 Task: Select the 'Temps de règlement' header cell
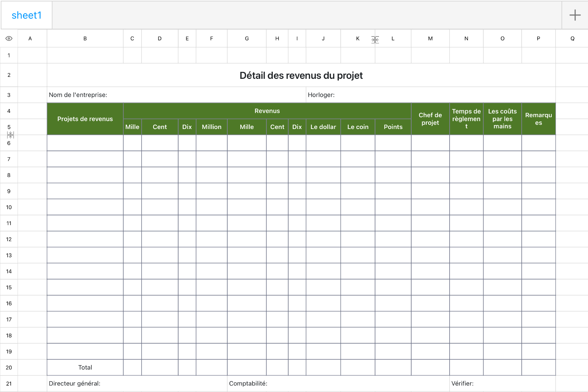pyautogui.click(x=466, y=119)
